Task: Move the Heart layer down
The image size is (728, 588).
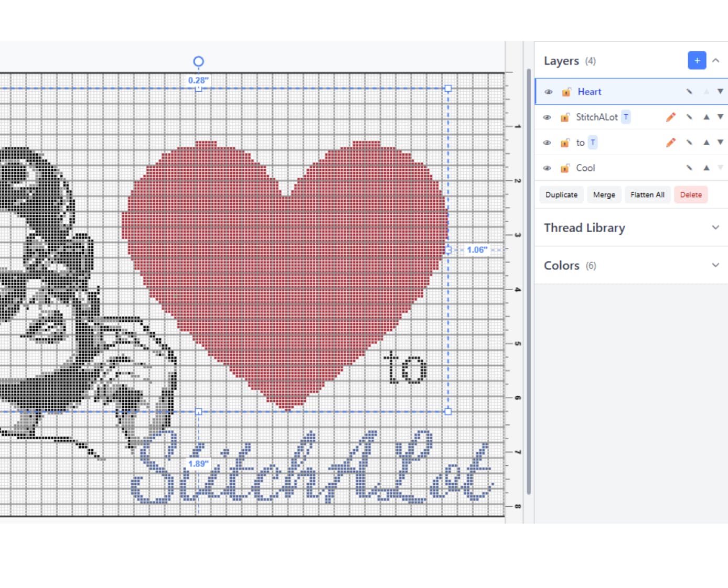Action: 720,92
